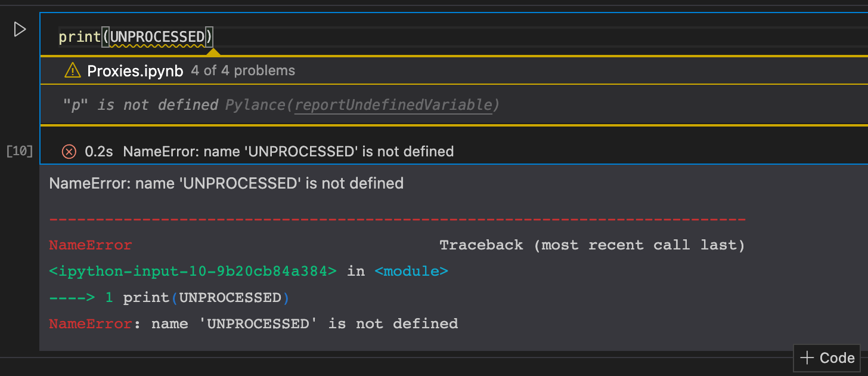Image resolution: width=868 pixels, height=376 pixels.
Task: Run the print(UNPROCESSED) cell
Action: [x=18, y=29]
